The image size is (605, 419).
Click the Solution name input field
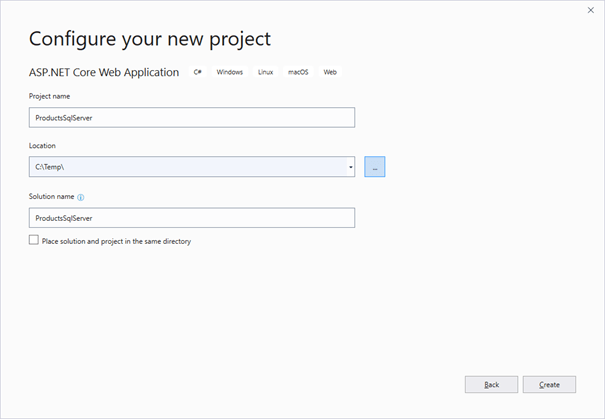click(x=192, y=218)
